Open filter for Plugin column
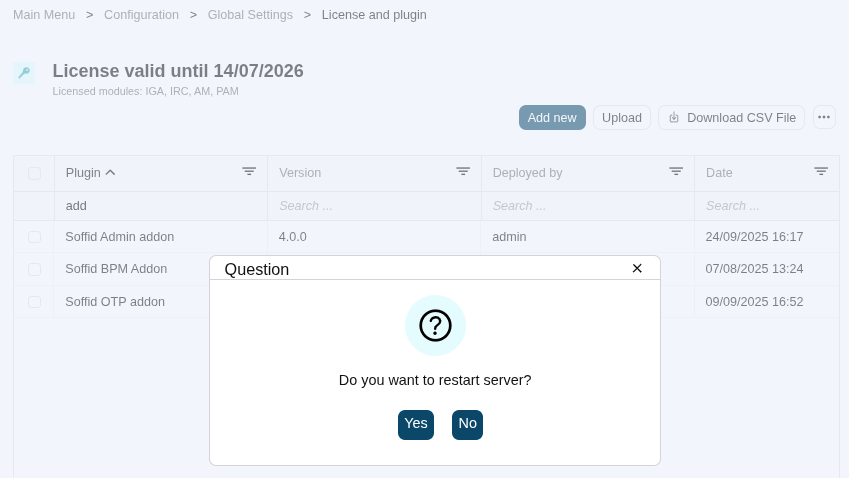 tap(249, 172)
